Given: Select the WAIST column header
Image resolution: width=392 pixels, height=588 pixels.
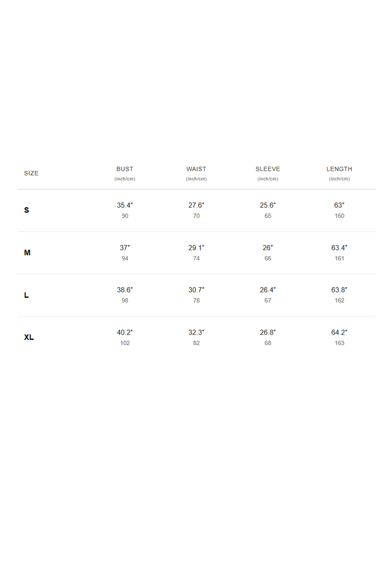Looking at the screenshot, I should pos(196,169).
